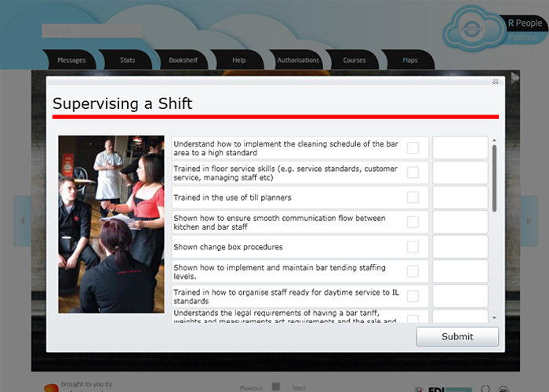Go to previous slide using left arrow

[x=22, y=221]
